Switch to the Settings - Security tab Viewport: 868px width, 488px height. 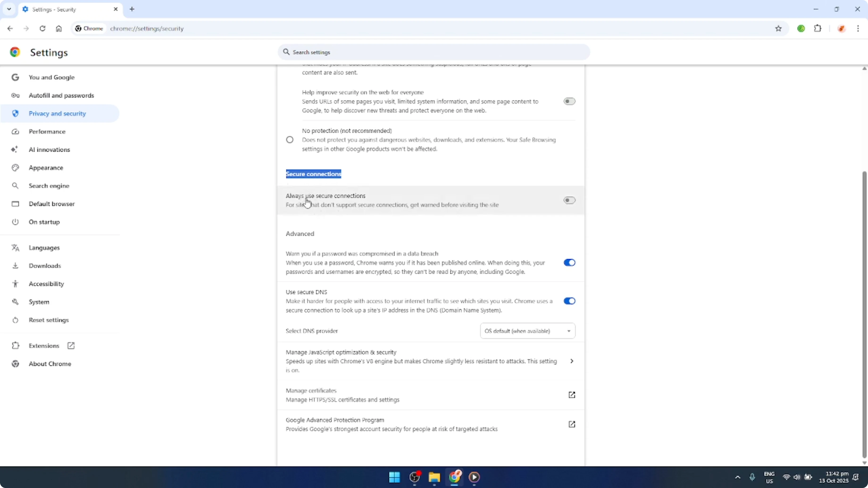(61, 9)
